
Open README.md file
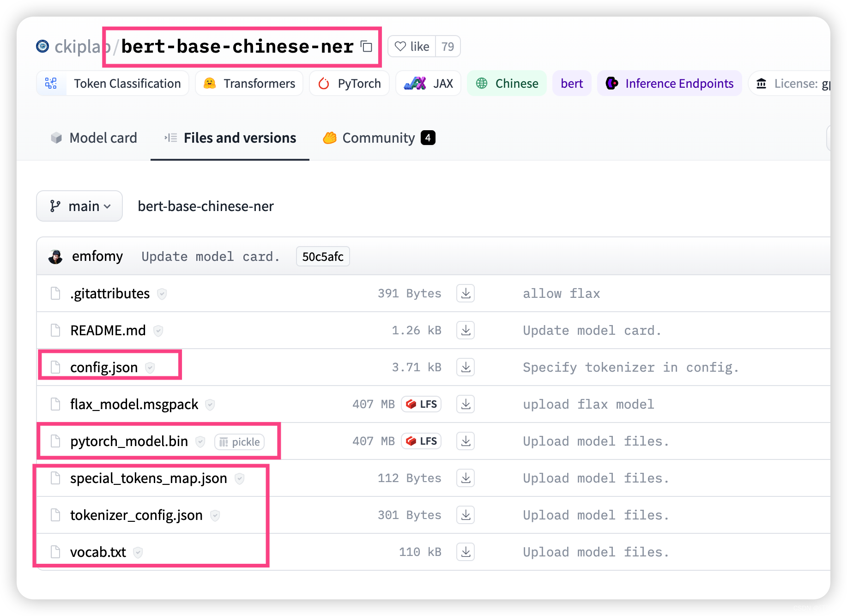[x=108, y=330]
